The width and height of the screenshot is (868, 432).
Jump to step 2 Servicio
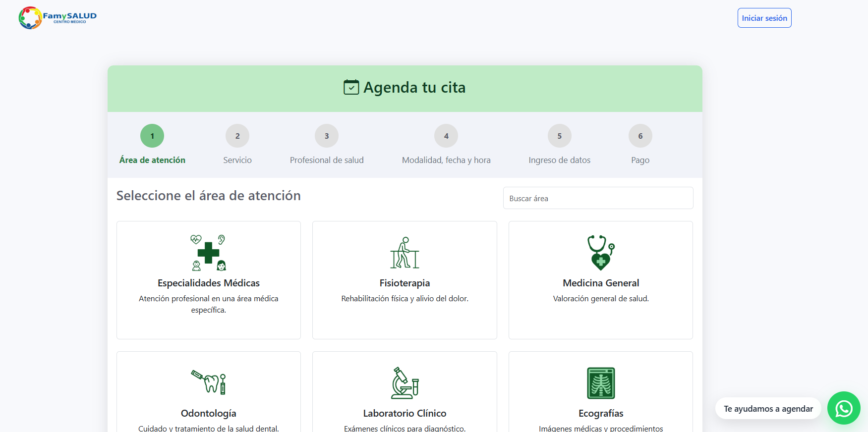(x=237, y=136)
